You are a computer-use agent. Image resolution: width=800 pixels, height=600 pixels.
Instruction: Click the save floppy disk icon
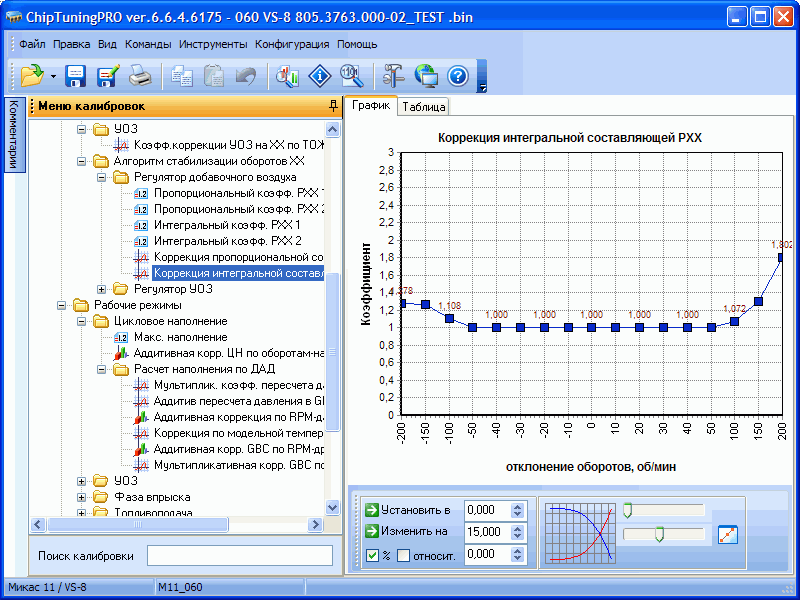coord(75,76)
